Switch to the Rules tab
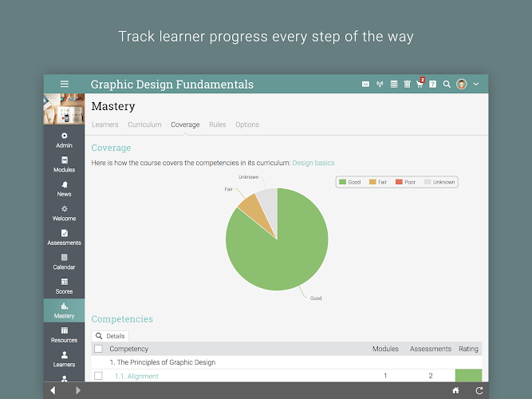Viewport: 532px width, 399px height. [218, 124]
